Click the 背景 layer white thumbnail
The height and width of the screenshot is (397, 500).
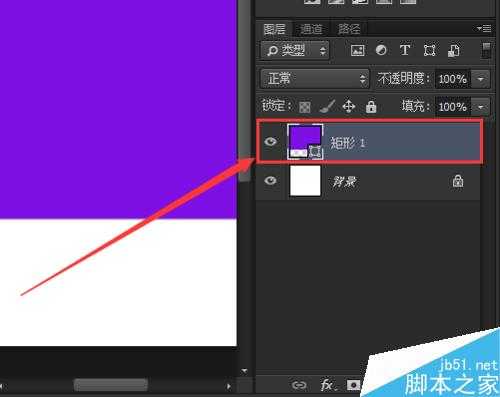(305, 181)
